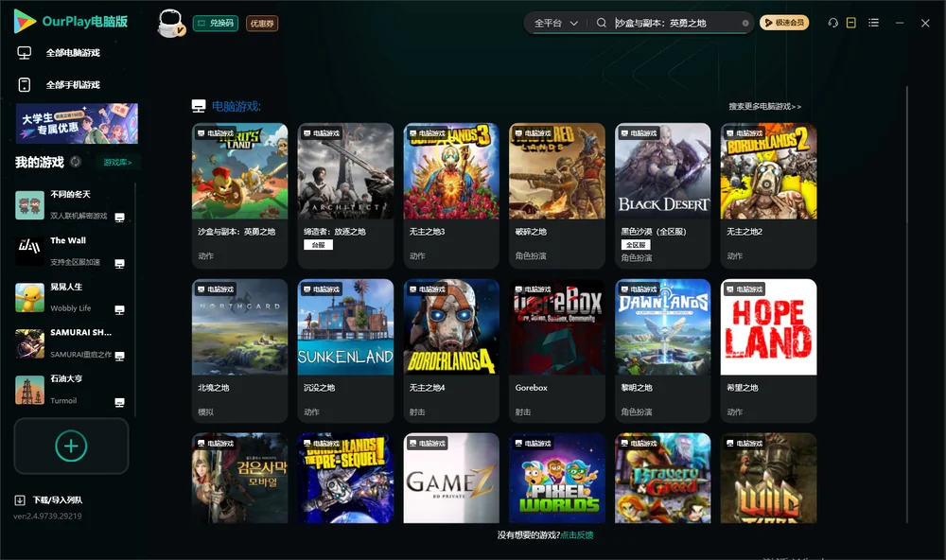Image resolution: width=946 pixels, height=560 pixels.
Task: Click the 角色扮演 genre label under 破碎之地
Action: click(x=531, y=255)
